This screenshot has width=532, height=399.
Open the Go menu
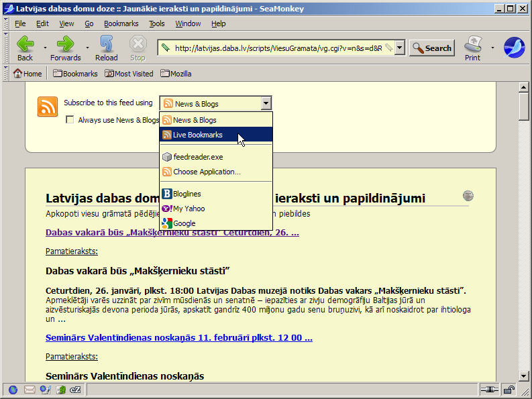[89, 23]
